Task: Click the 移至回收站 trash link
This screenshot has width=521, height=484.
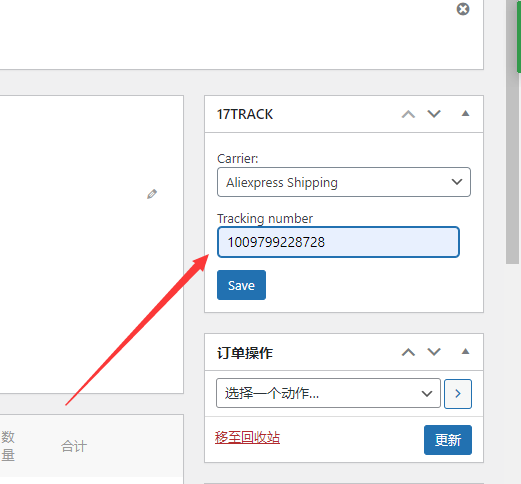Action: pos(247,438)
